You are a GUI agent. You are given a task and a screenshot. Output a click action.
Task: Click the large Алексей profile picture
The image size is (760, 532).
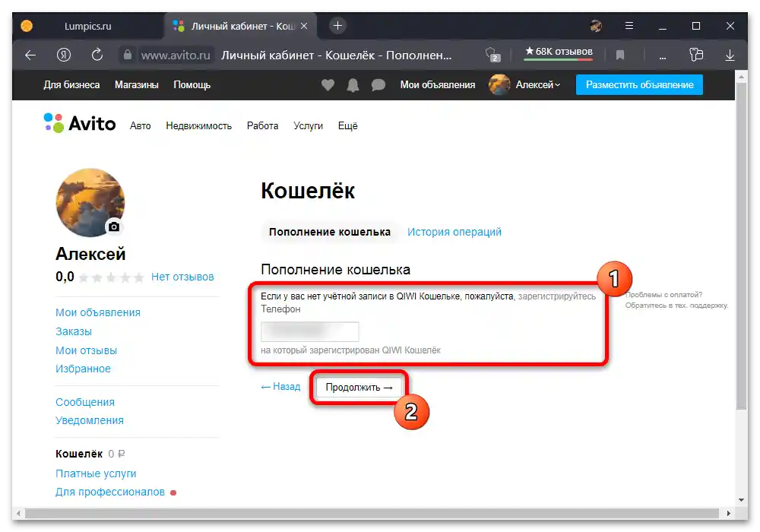(90, 202)
